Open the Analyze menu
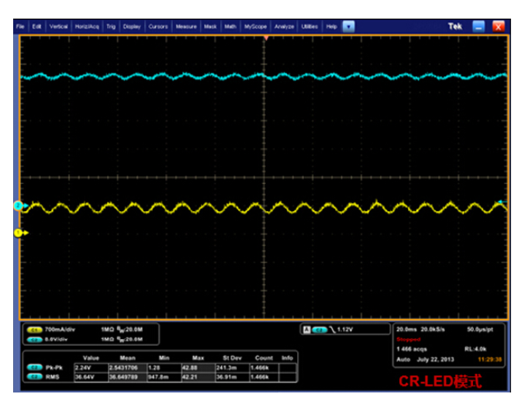This screenshot has width=532, height=408. coord(285,26)
